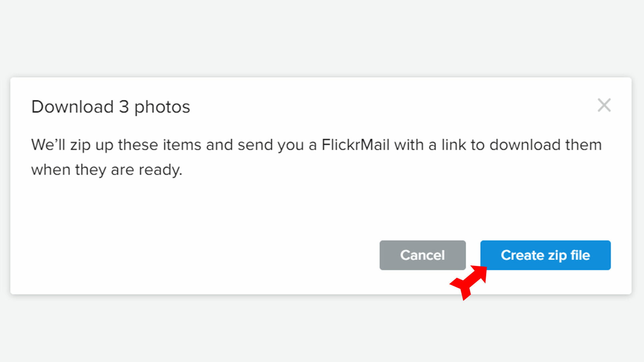
Task: Click the word 'photos' in the heading
Action: tap(162, 107)
